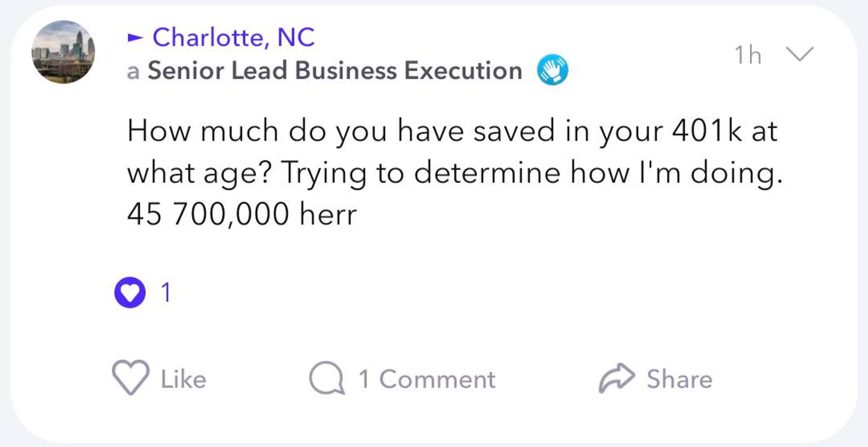The height and width of the screenshot is (447, 868).
Task: Click the blue waving hand badge
Action: coord(553,70)
